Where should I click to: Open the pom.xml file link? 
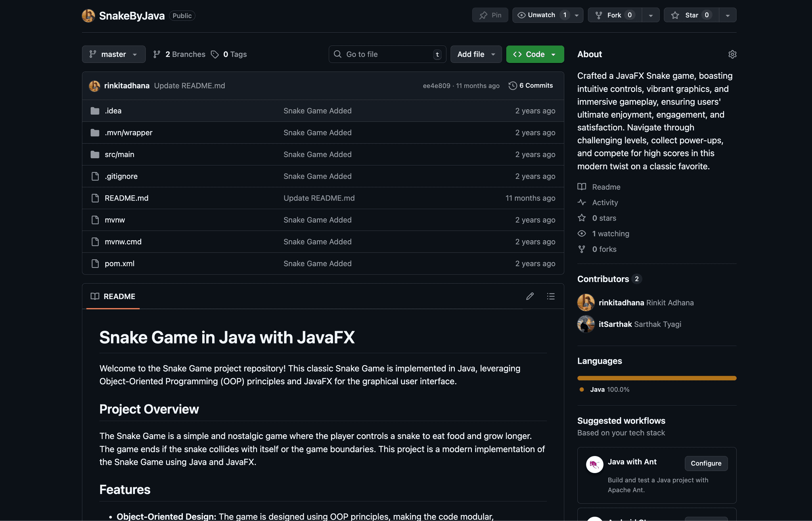click(119, 263)
